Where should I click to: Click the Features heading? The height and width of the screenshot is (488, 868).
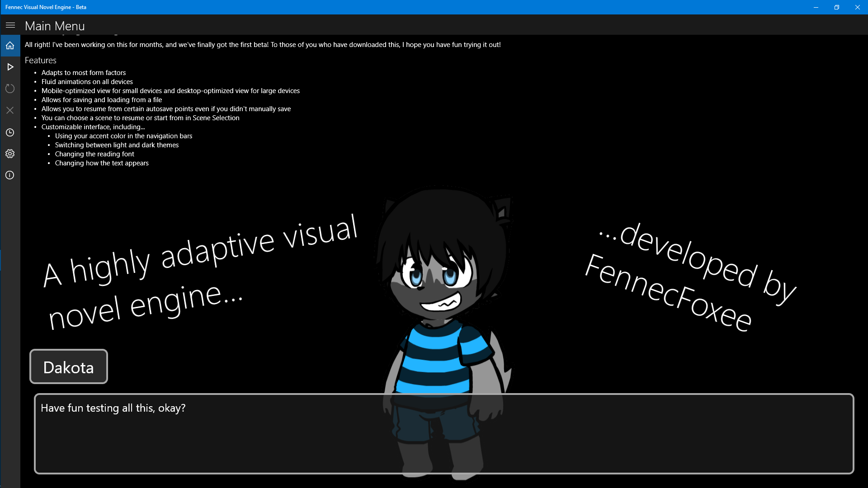pos(41,61)
